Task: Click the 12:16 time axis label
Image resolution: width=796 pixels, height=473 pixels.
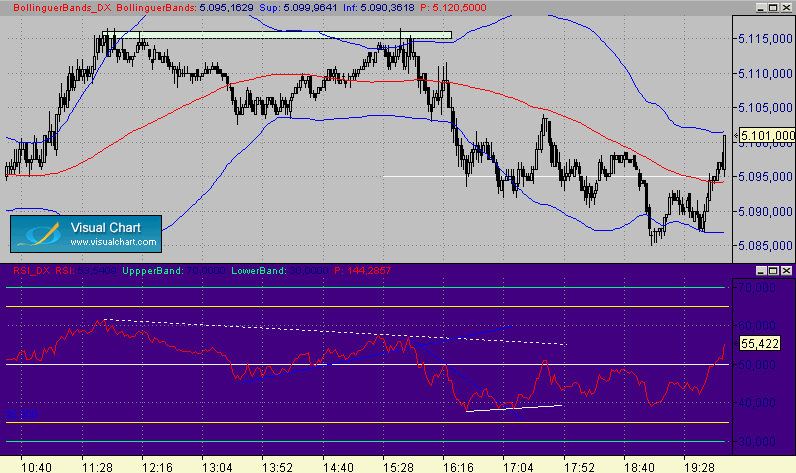Action: tap(157, 467)
